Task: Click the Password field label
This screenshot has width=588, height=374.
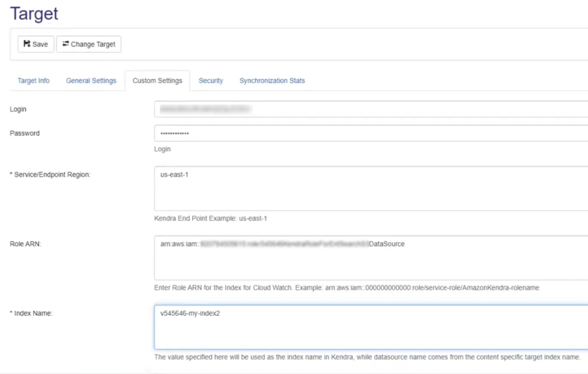Action: pyautogui.click(x=25, y=133)
